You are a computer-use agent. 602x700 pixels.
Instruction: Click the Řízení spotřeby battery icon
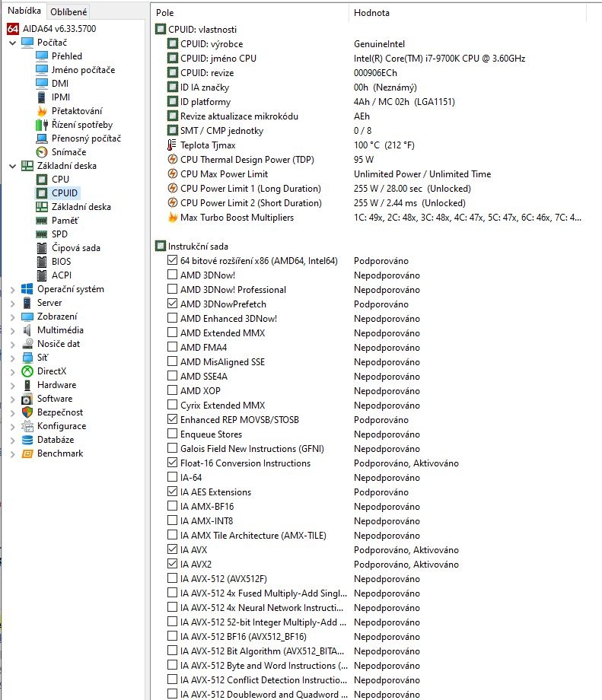pyautogui.click(x=42, y=125)
